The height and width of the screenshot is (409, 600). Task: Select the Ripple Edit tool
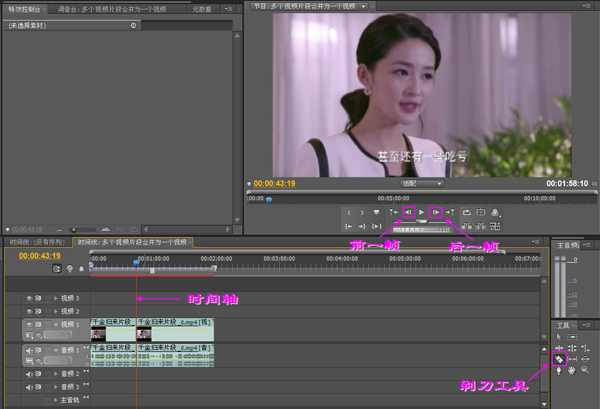pyautogui.click(x=559, y=348)
